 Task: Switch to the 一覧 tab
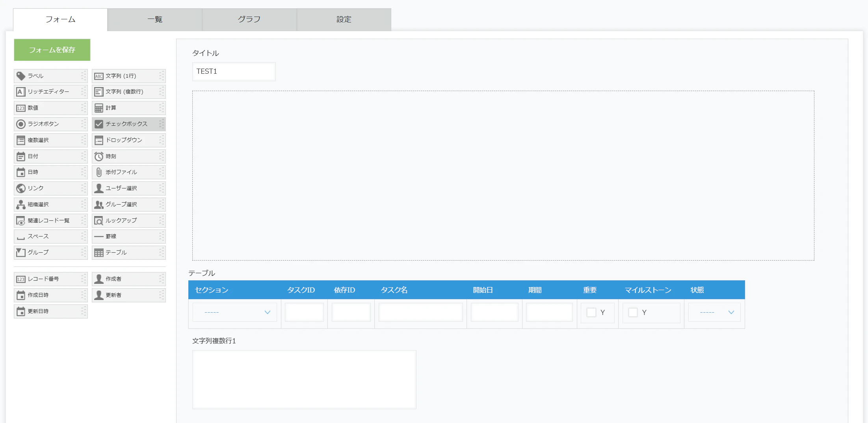[x=155, y=19]
